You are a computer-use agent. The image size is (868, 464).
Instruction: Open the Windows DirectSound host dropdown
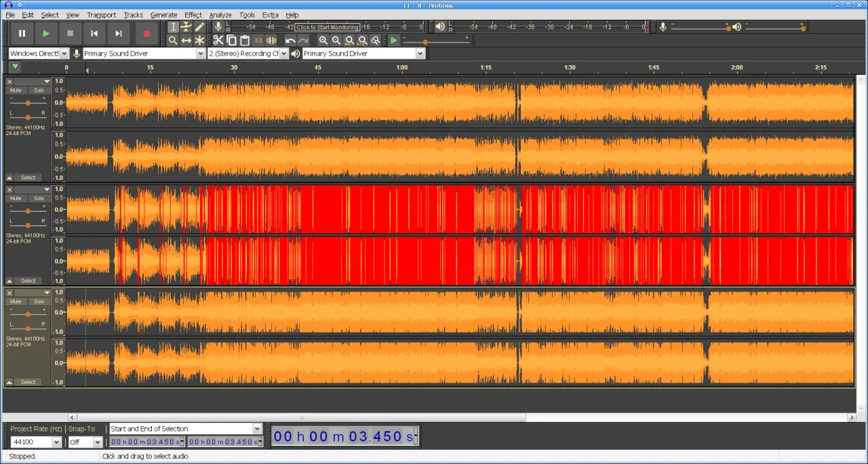tap(39, 54)
